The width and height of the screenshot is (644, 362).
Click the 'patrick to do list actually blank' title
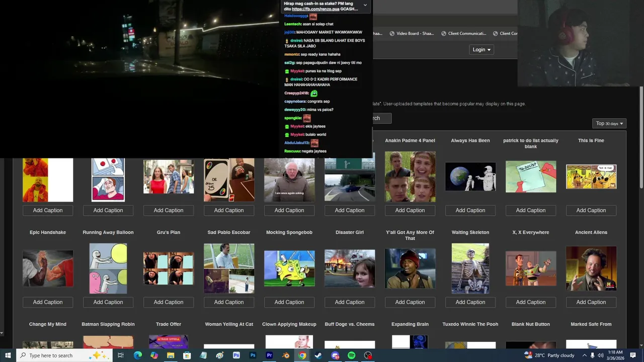[531, 143]
